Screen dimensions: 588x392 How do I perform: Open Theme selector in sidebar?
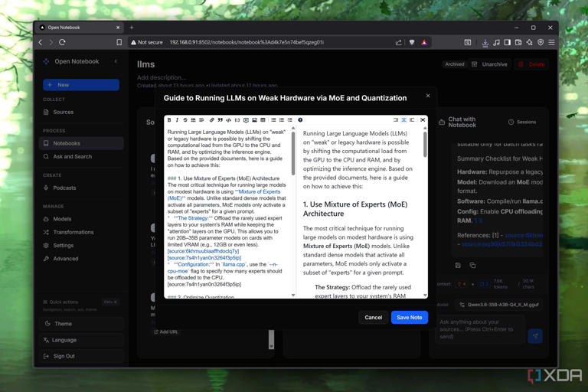[81, 323]
